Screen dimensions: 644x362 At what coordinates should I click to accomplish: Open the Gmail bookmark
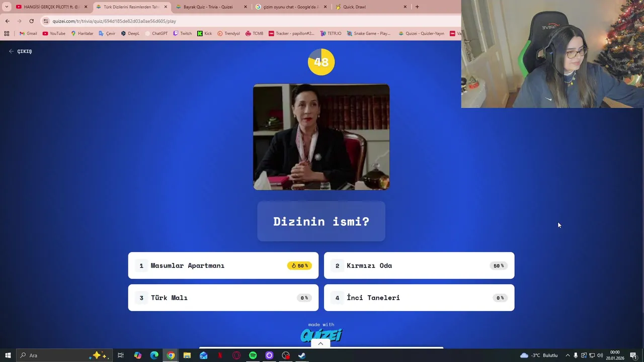click(x=28, y=34)
